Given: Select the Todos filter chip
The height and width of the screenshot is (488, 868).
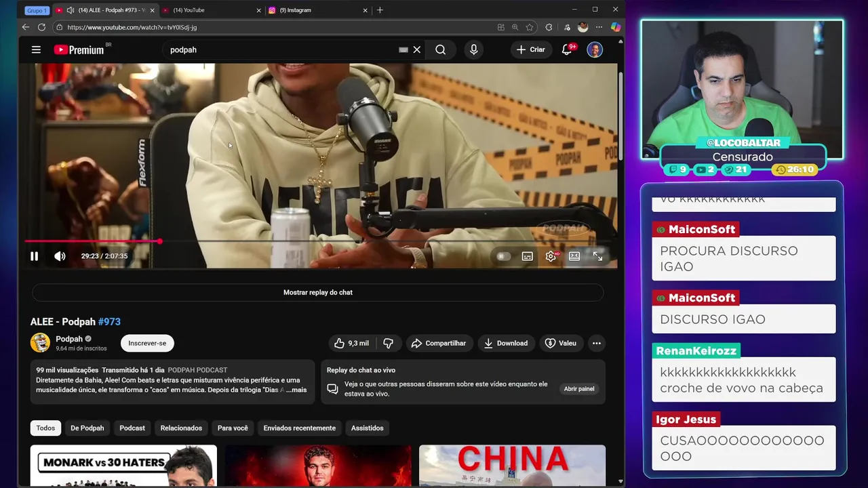Looking at the screenshot, I should coord(45,428).
